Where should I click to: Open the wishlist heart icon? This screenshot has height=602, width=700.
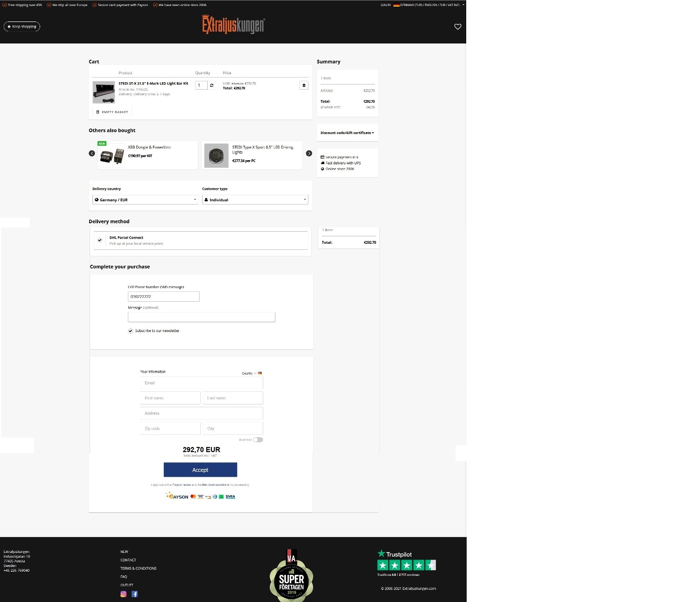coord(457,27)
